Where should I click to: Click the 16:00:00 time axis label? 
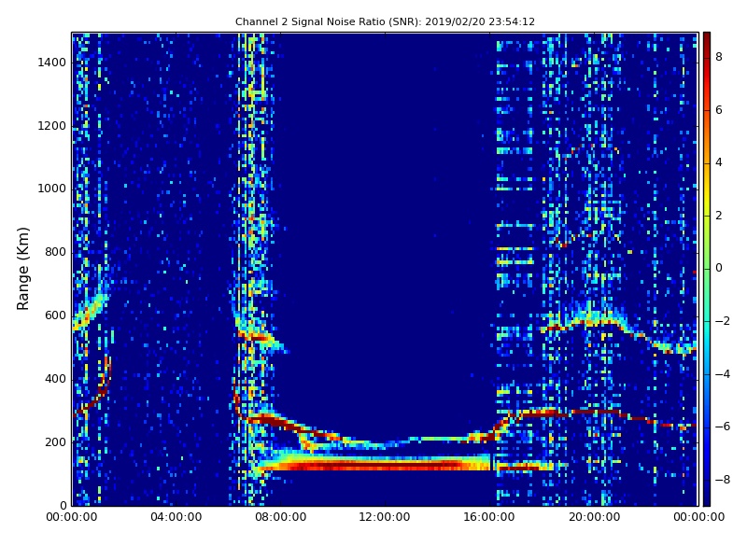click(489, 517)
